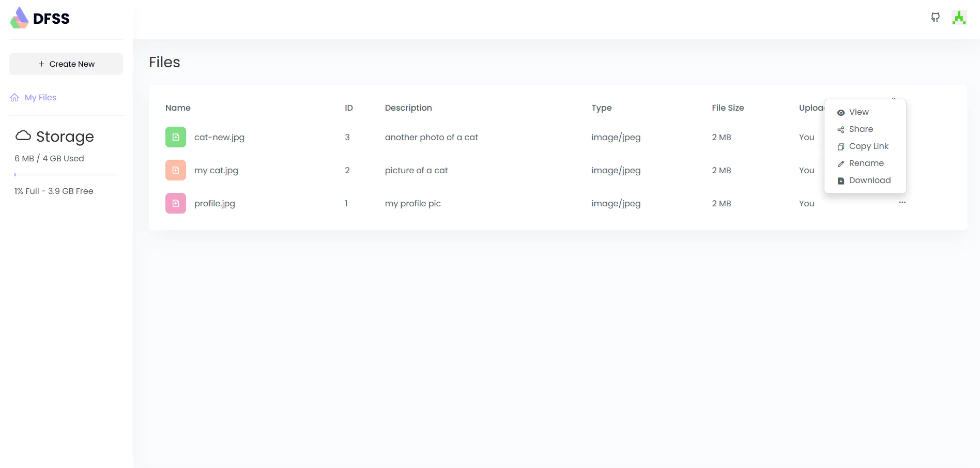
Task: Click the orange file icon for my cat.jpg
Action: tap(176, 170)
